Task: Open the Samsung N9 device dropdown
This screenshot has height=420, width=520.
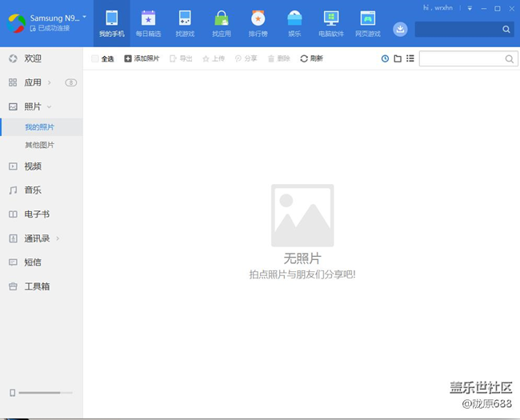Action: tap(84, 16)
